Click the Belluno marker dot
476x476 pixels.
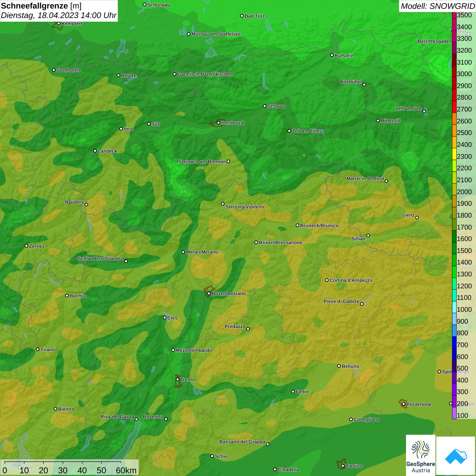coord(339,366)
